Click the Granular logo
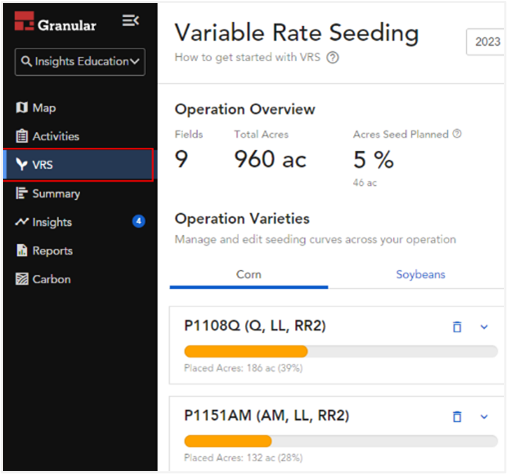The image size is (507, 474). click(x=55, y=22)
